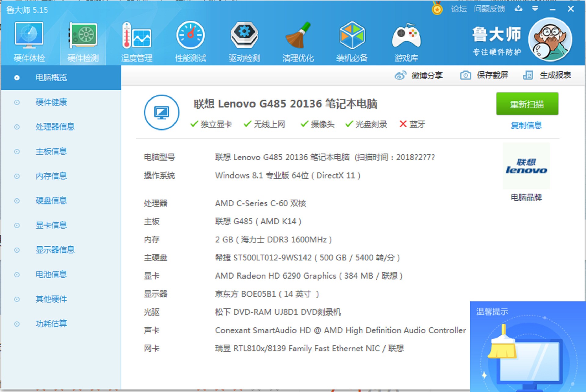Click the 联想 G485 motherboard value
This screenshot has width=586, height=392.
tap(258, 221)
